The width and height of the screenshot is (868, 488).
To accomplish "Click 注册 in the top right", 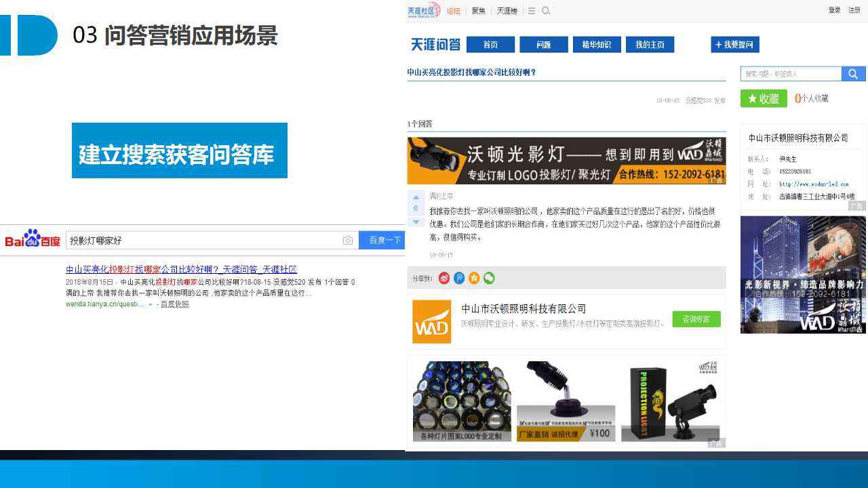I will (x=854, y=10).
